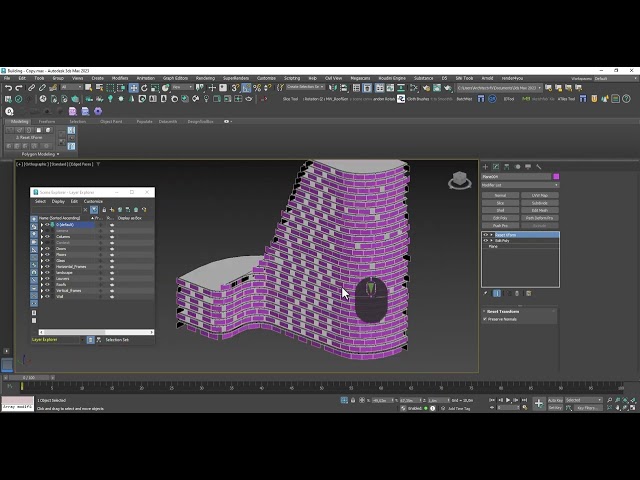Click the UVW Map modifier button
The height and width of the screenshot is (480, 640).
pos(539,196)
